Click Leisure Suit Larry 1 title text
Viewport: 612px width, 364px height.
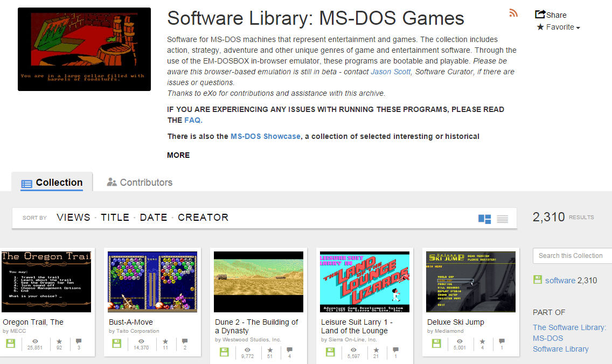tap(357, 326)
